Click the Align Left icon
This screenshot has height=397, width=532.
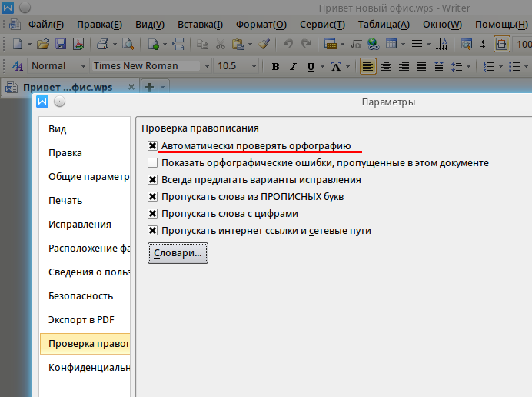[x=367, y=67]
